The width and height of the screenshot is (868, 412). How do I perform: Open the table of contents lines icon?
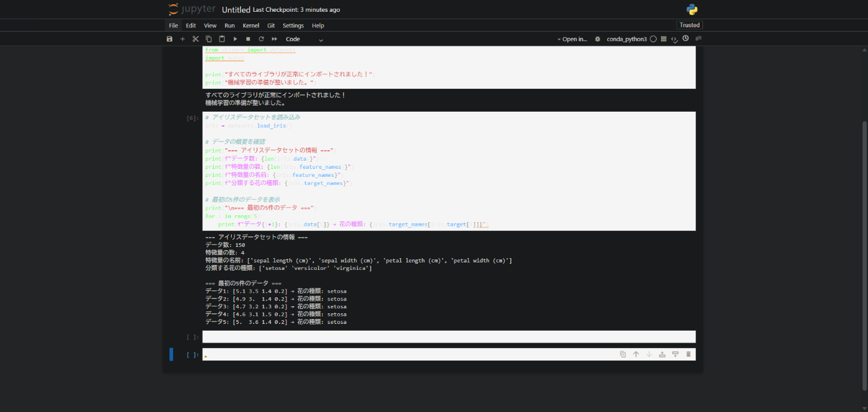coord(663,39)
